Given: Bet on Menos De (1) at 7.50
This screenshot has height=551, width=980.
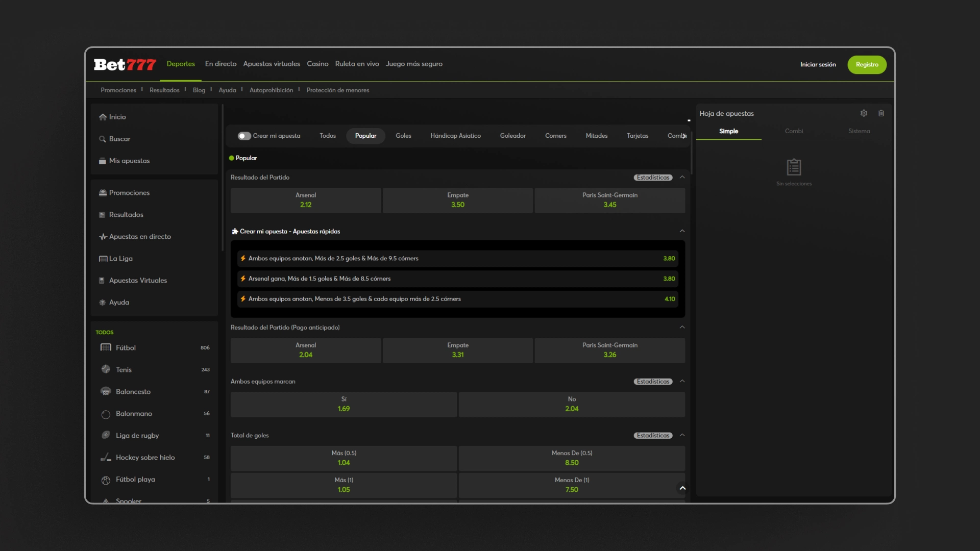Looking at the screenshot, I should (572, 485).
